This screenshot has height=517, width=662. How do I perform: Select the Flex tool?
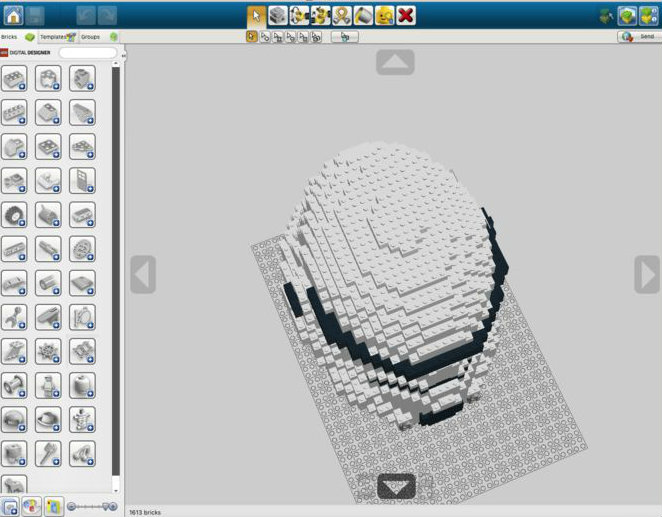click(342, 16)
